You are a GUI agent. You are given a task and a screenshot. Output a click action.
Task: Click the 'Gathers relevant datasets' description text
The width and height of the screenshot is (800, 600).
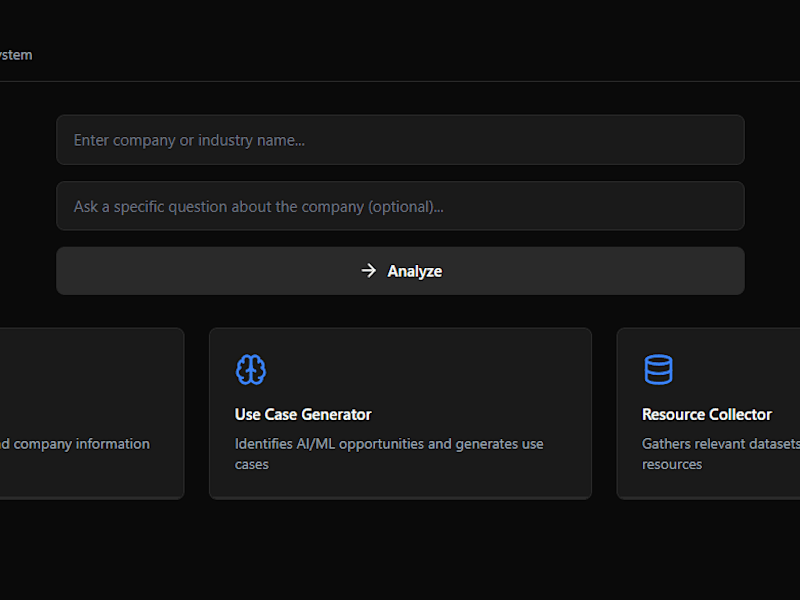720,454
